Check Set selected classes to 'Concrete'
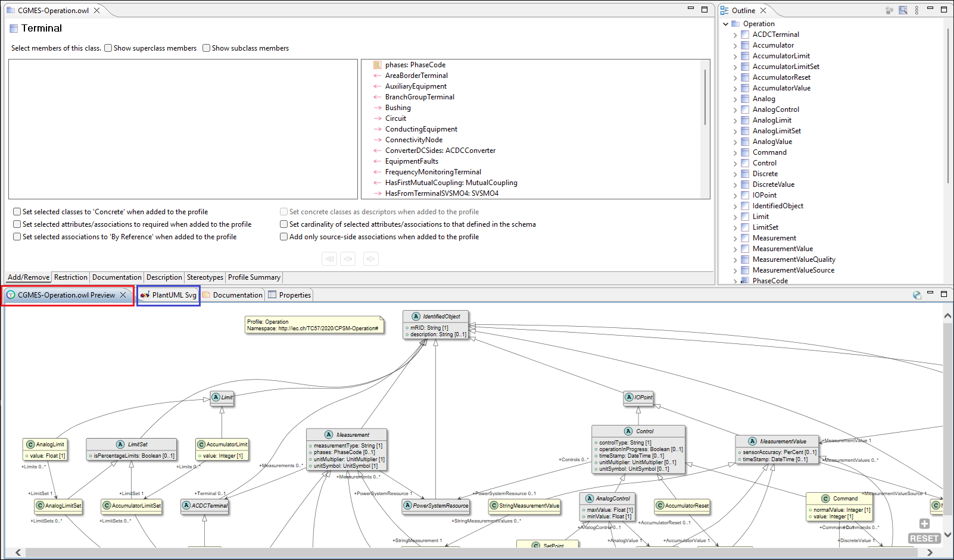This screenshot has height=560, width=954. pos(17,212)
